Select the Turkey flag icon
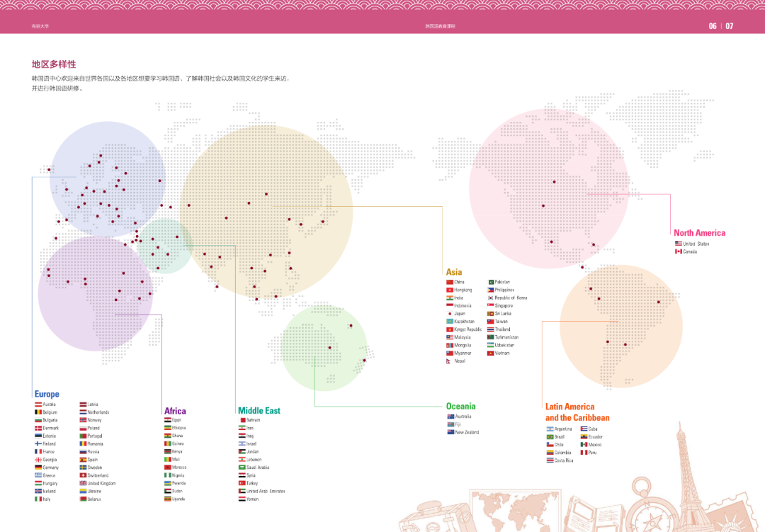This screenshot has width=765, height=532. point(242,483)
